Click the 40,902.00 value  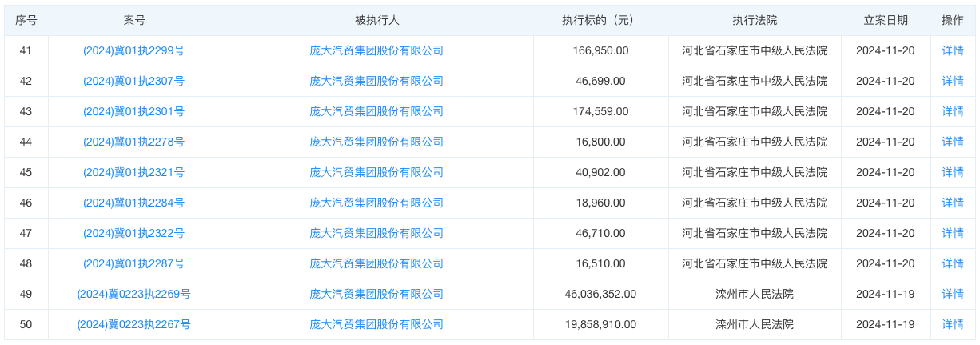(600, 172)
